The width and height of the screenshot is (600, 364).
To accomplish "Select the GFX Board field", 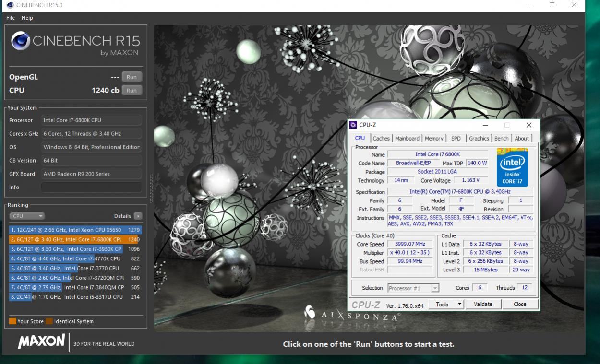I will coord(91,174).
